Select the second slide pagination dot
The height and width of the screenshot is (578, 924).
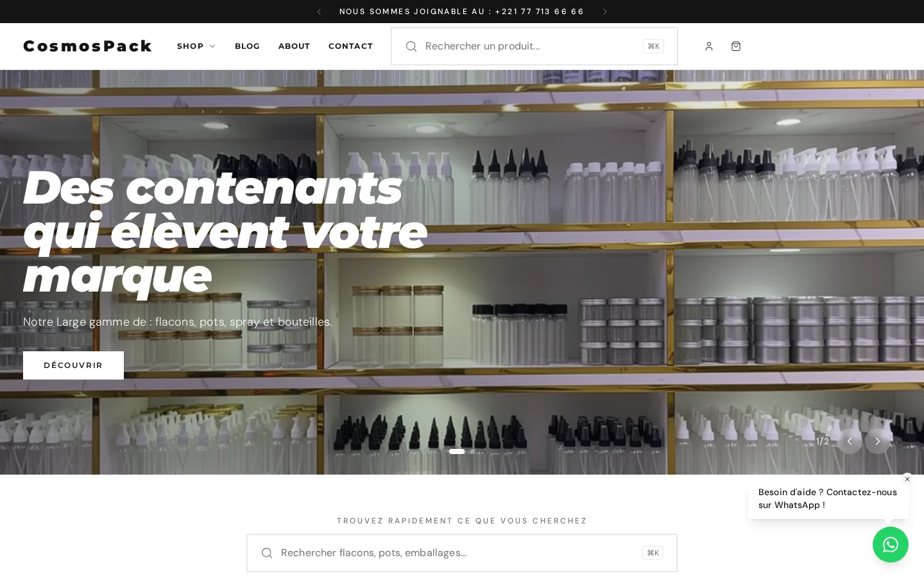pos(472,451)
